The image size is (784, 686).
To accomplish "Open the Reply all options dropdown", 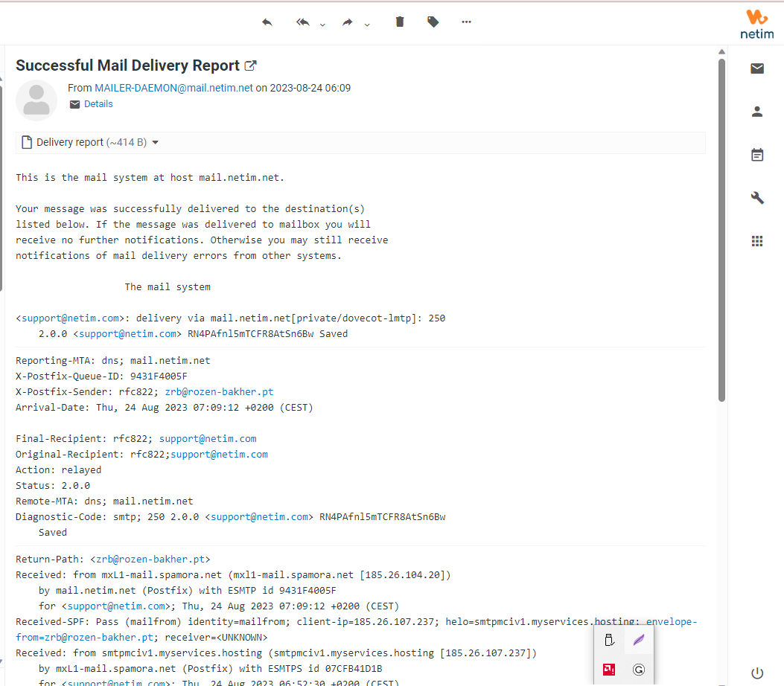I will (322, 25).
